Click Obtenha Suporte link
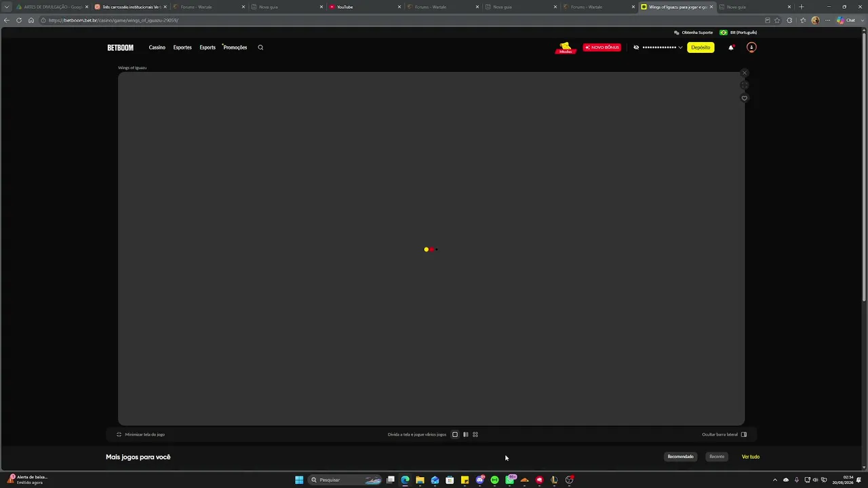This screenshot has width=868, height=488. pyautogui.click(x=694, y=33)
